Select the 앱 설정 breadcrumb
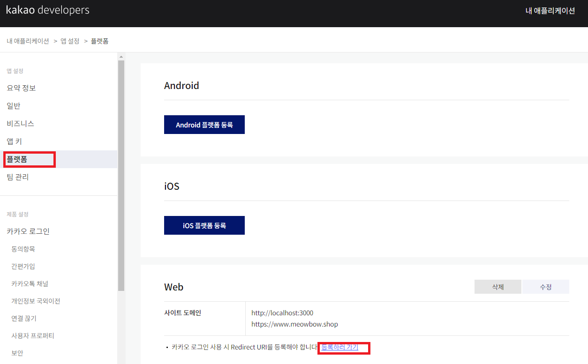This screenshot has width=588, height=364. (x=70, y=41)
